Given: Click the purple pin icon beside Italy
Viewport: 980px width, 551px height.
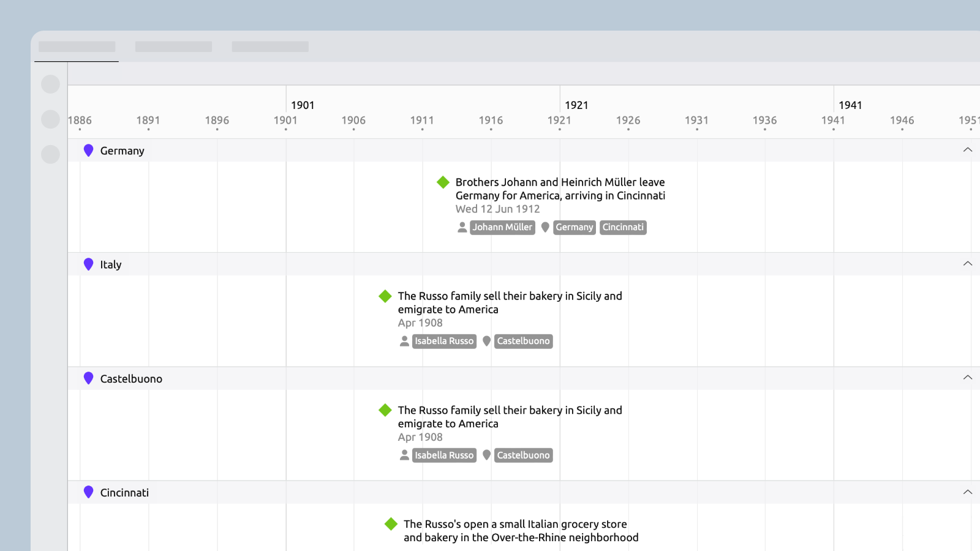Looking at the screenshot, I should (x=88, y=264).
